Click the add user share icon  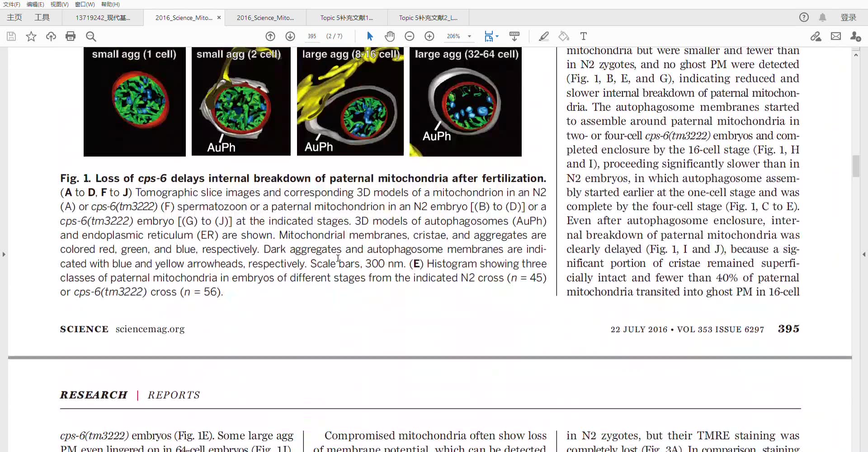coord(855,36)
